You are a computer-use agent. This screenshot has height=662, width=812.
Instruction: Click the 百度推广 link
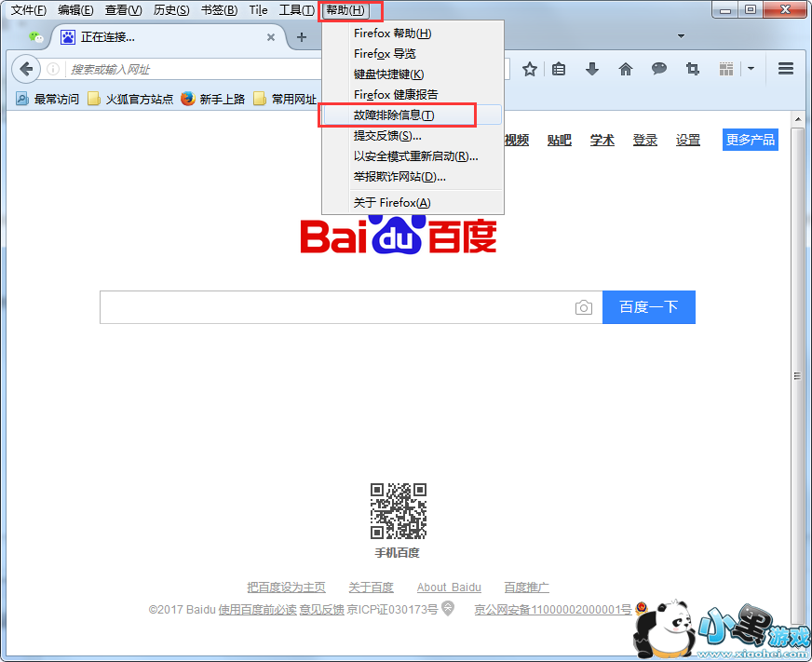527,588
